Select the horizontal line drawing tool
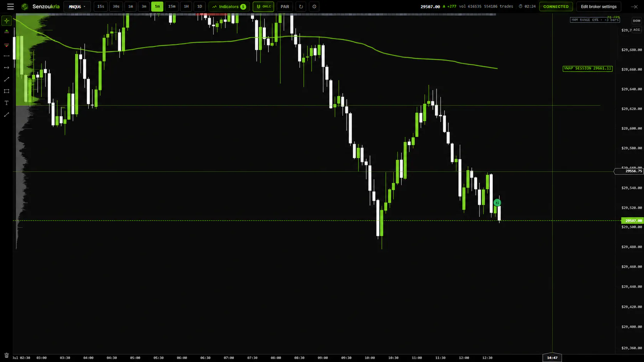644x362 pixels. [7, 56]
